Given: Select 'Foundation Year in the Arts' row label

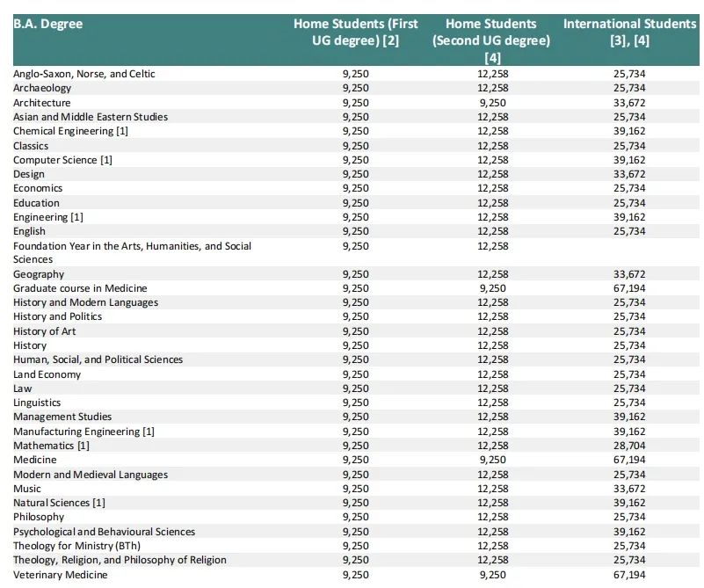Looking at the screenshot, I should pos(132,253).
